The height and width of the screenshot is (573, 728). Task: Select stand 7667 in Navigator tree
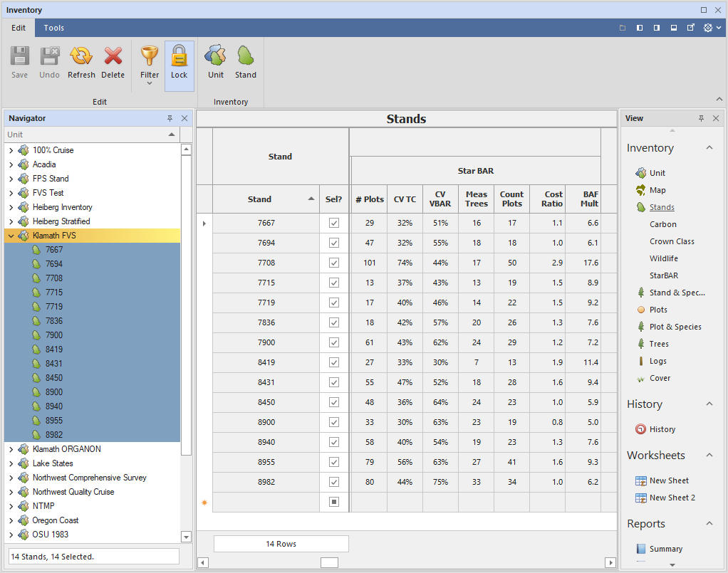54,250
